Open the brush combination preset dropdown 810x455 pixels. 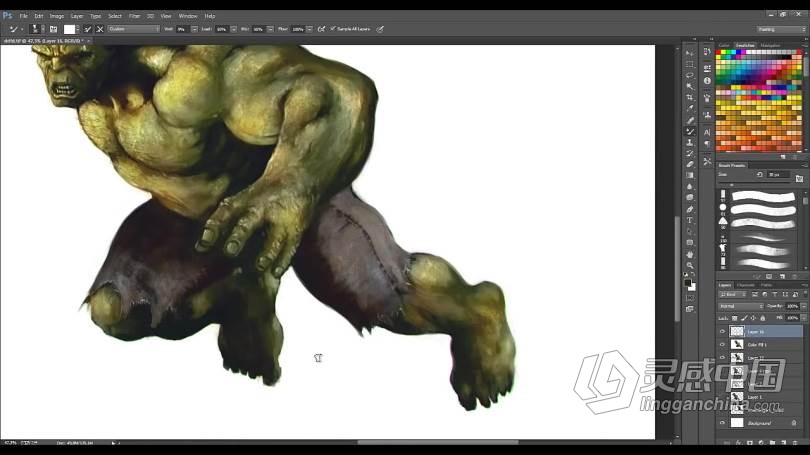(134, 29)
